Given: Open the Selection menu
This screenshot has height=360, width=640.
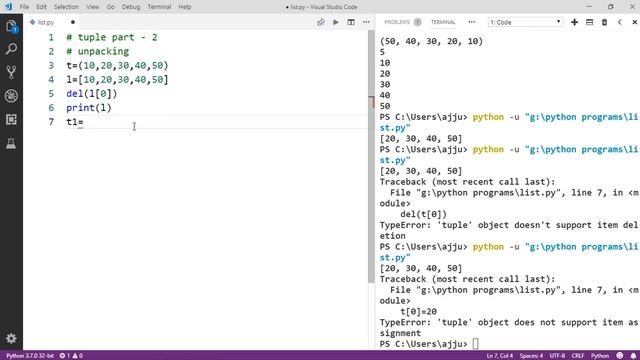Looking at the screenshot, I should pyautogui.click(x=66, y=7).
